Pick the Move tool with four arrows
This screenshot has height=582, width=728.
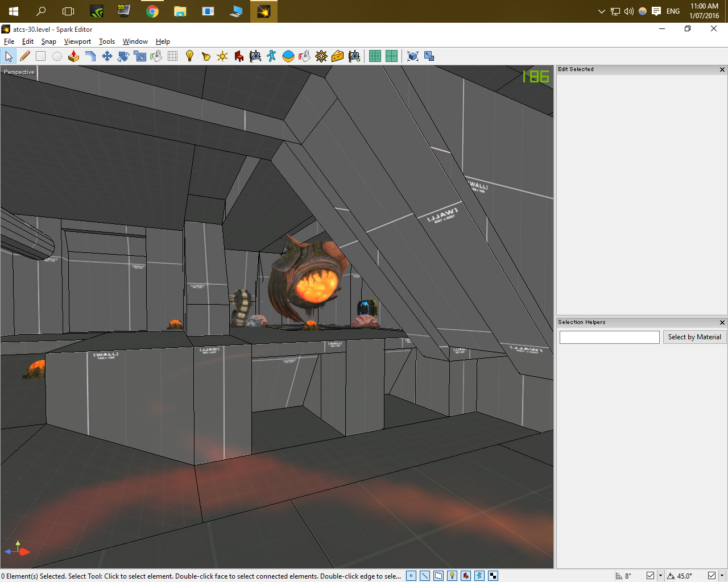[106, 56]
